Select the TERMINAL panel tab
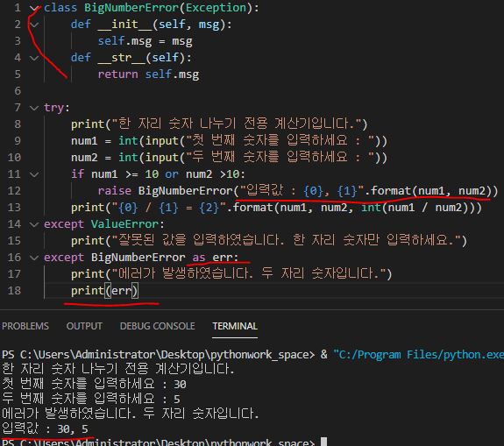Image resolution: width=504 pixels, height=446 pixels. click(235, 326)
